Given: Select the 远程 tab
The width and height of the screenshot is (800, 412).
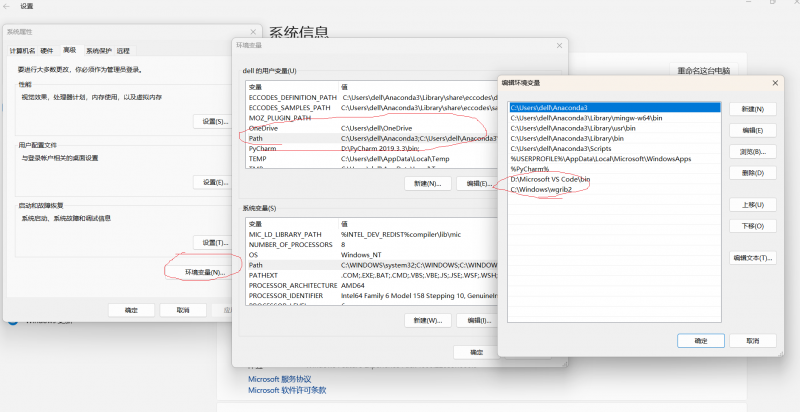Looking at the screenshot, I should [123, 50].
